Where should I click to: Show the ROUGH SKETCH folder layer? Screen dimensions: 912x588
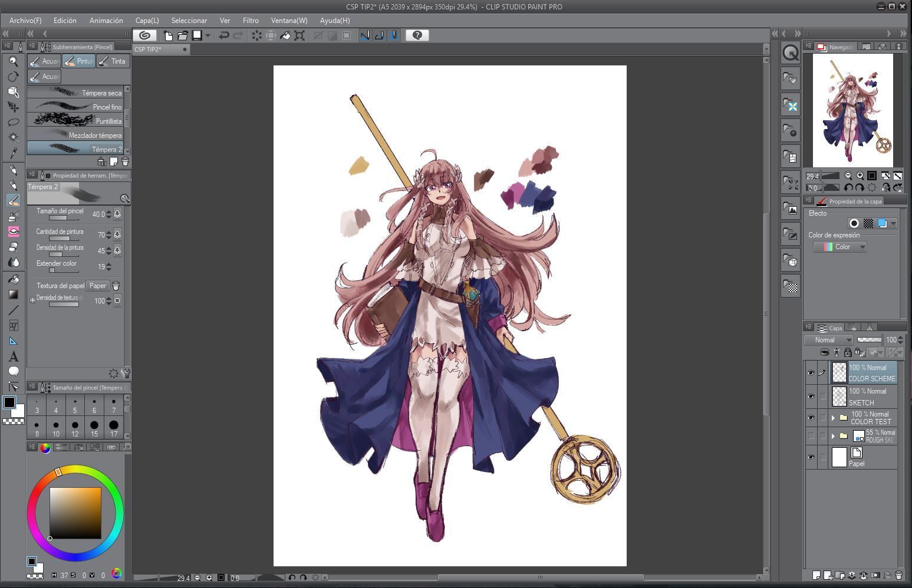coord(811,436)
